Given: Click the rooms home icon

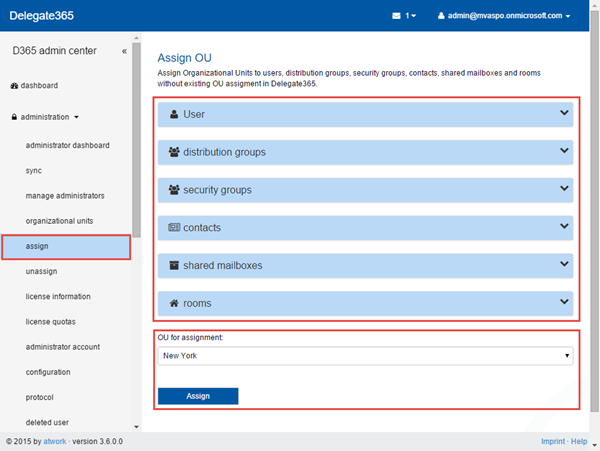Looking at the screenshot, I should pyautogui.click(x=174, y=303).
